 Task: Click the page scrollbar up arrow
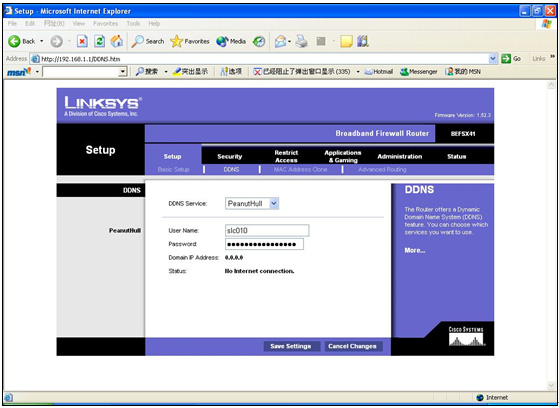[x=551, y=85]
